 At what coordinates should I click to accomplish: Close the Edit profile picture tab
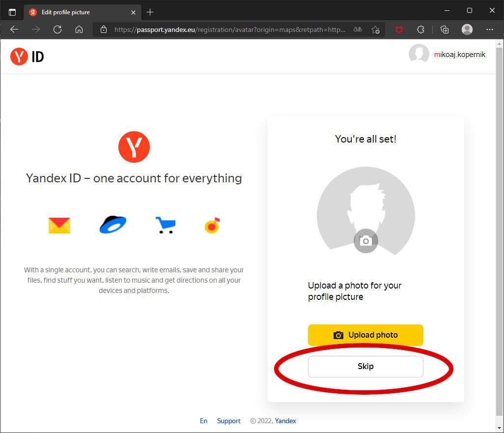tap(134, 13)
